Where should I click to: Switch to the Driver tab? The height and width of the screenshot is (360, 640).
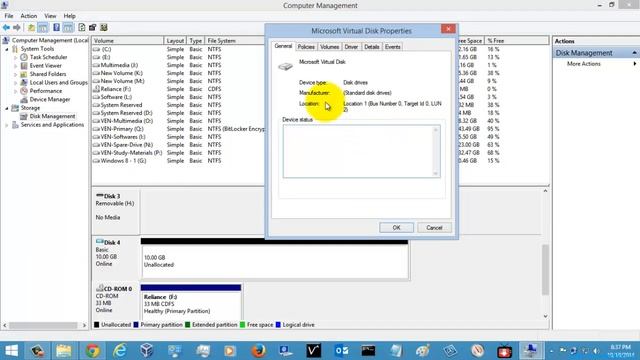pyautogui.click(x=351, y=47)
